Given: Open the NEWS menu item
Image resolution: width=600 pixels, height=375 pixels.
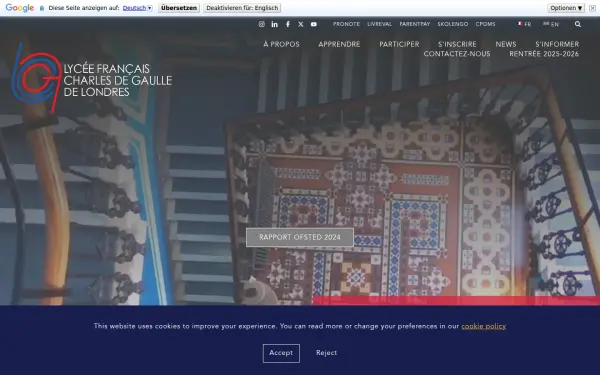Looking at the screenshot, I should point(506,44).
